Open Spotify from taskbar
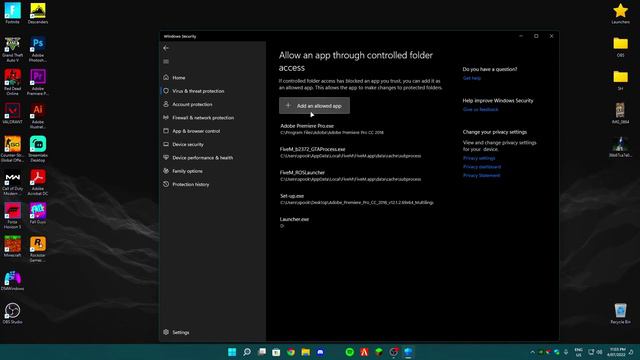Screen dimensions: 640x360 point(349,352)
